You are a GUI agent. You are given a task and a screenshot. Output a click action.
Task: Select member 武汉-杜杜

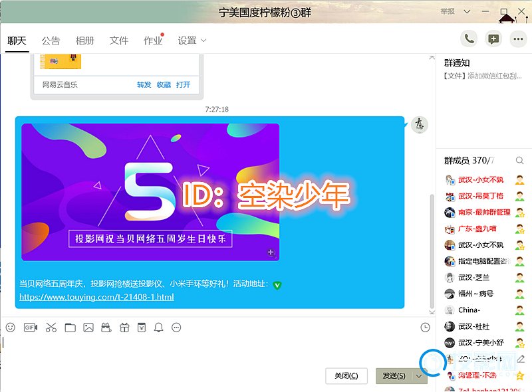485,326
